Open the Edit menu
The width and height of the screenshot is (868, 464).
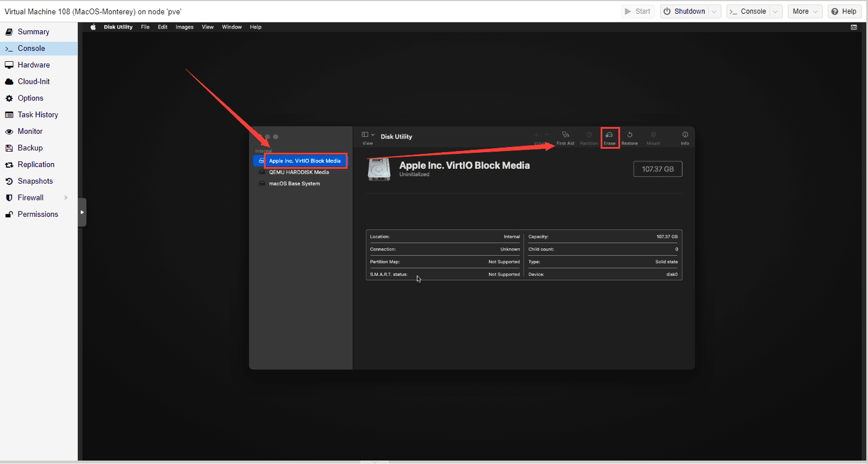[163, 27]
